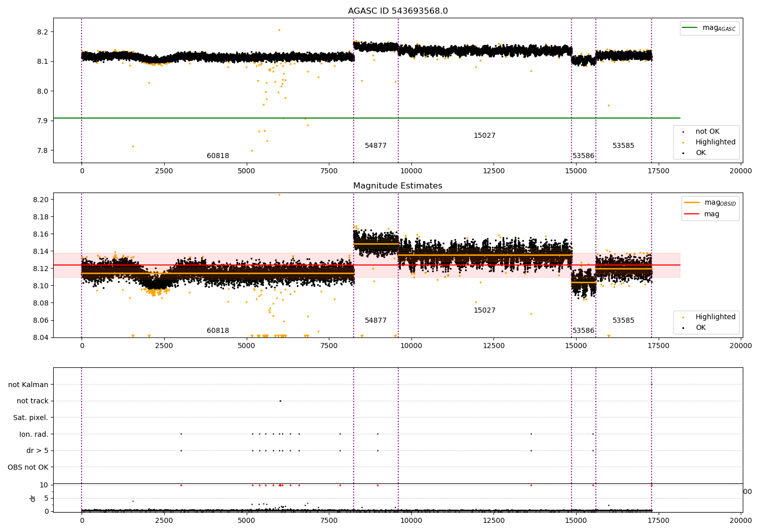The image size is (760, 532).
Task: Click the 5000 x-tick under the top plot
Action: (246, 171)
